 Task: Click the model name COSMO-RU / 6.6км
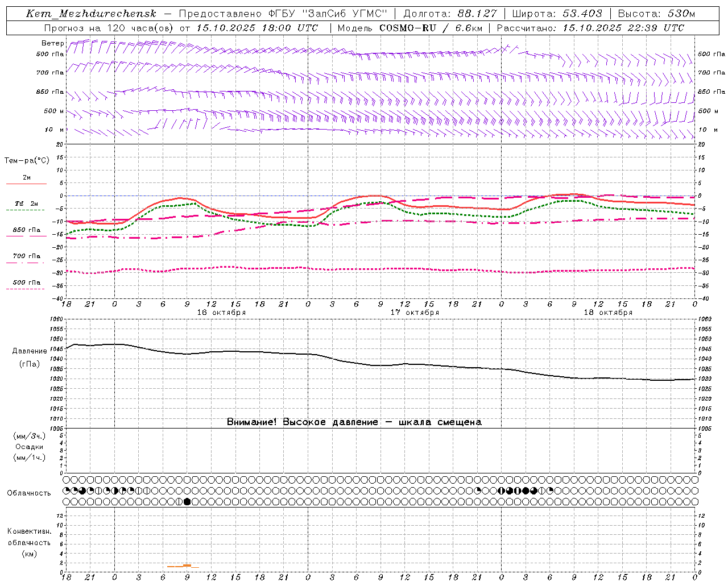coord(431,28)
